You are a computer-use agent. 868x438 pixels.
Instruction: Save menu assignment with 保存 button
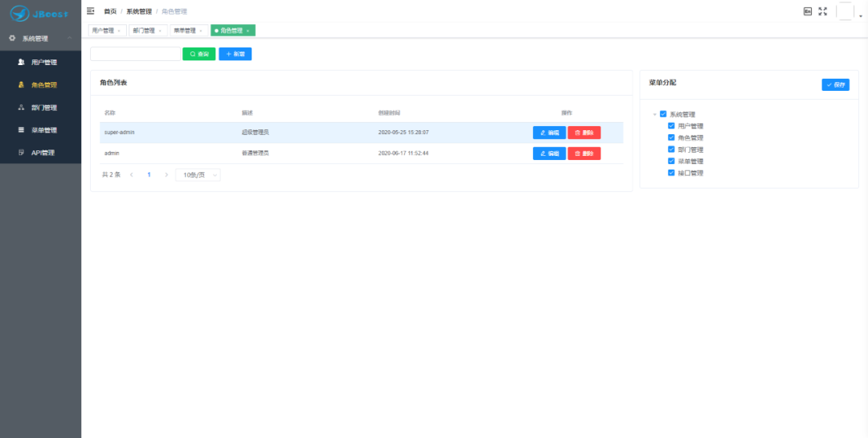835,84
